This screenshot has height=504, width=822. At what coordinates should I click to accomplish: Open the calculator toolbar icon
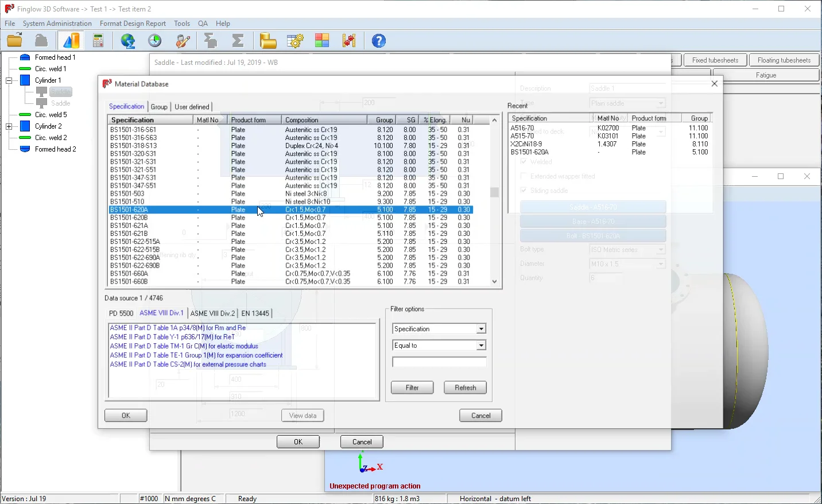click(98, 41)
